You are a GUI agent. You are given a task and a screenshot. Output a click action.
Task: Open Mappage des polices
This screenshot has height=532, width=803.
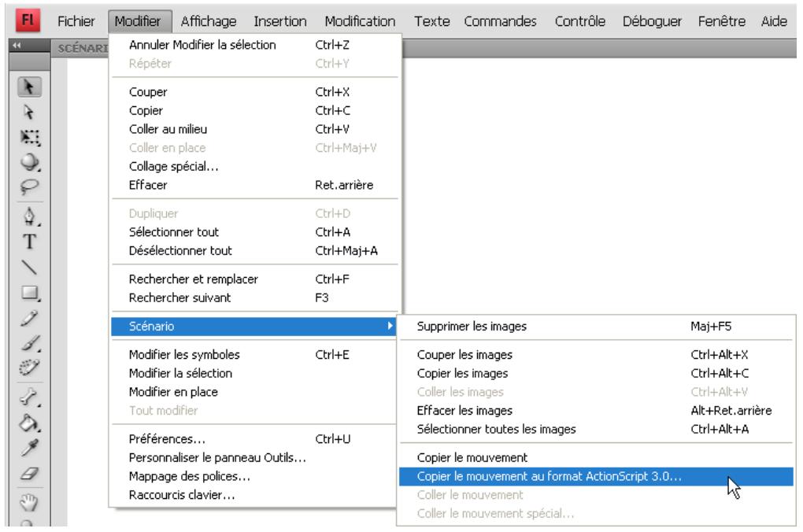(254, 476)
